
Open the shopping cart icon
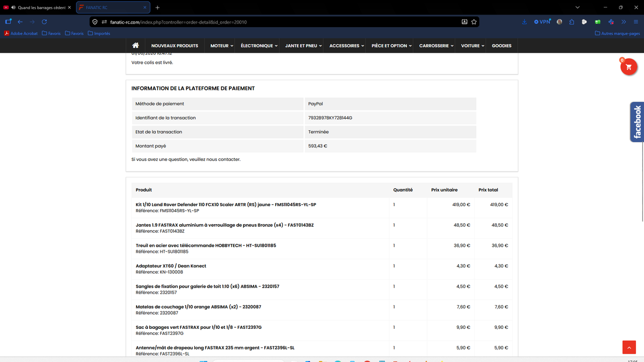[x=628, y=67]
